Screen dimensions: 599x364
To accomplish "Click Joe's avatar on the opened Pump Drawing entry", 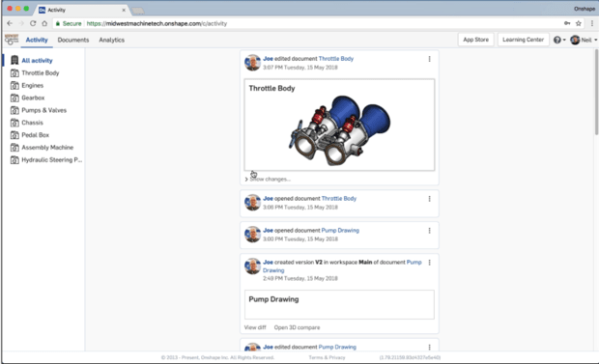I will 252,235.
